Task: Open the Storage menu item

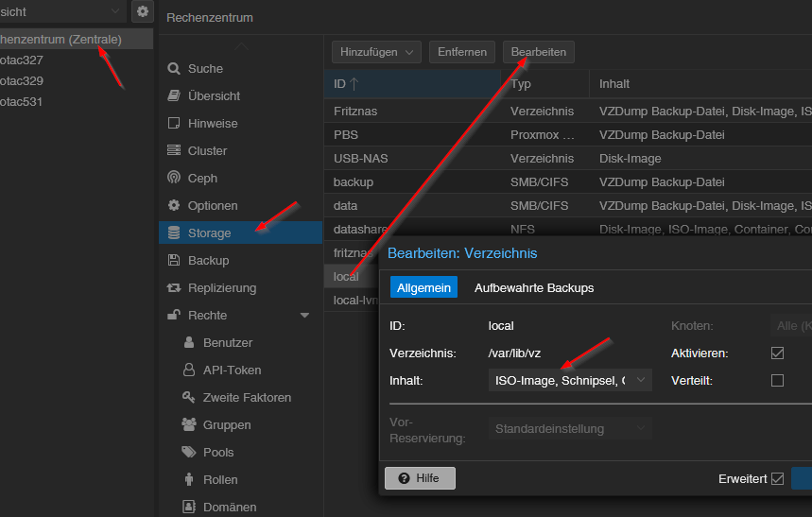Action: coord(209,233)
